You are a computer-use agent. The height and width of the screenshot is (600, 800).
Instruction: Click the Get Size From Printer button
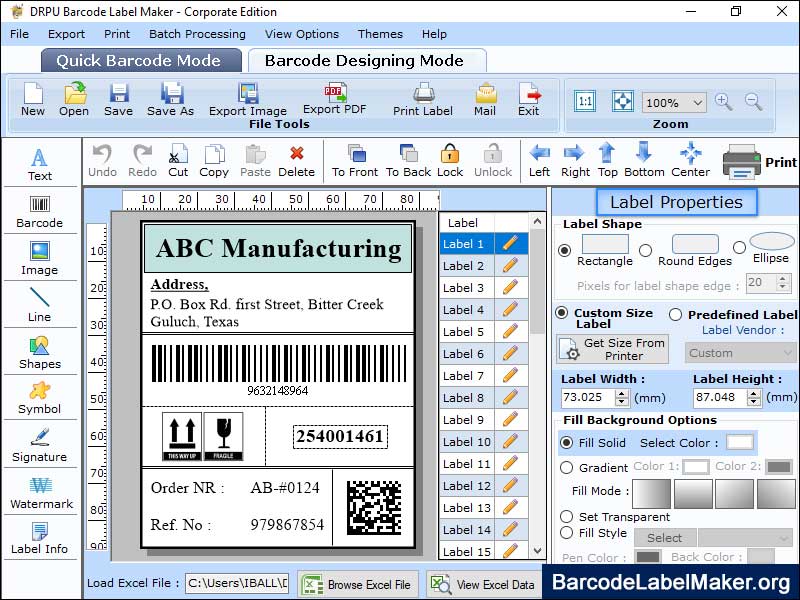[x=612, y=349]
